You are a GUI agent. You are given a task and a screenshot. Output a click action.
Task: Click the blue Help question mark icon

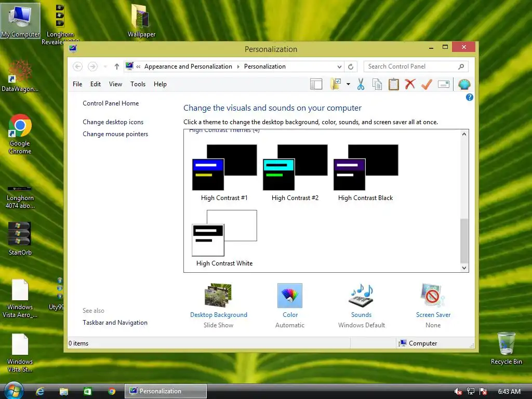tap(469, 97)
